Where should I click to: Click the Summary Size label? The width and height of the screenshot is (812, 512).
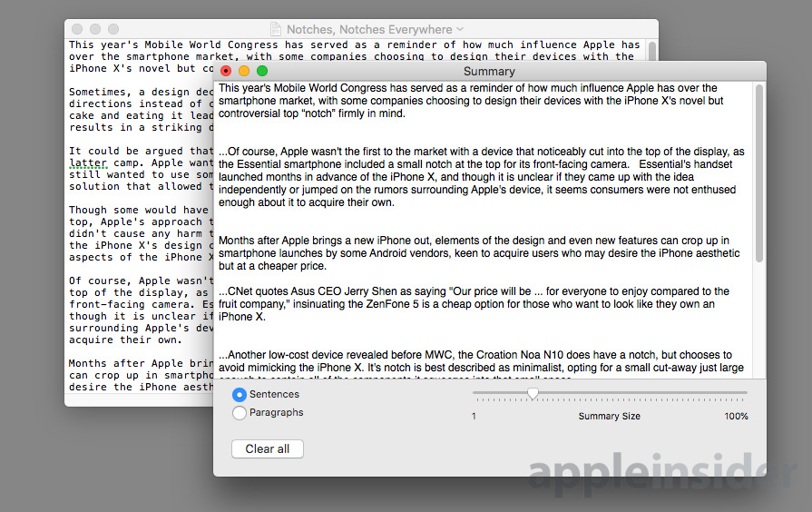[609, 416]
